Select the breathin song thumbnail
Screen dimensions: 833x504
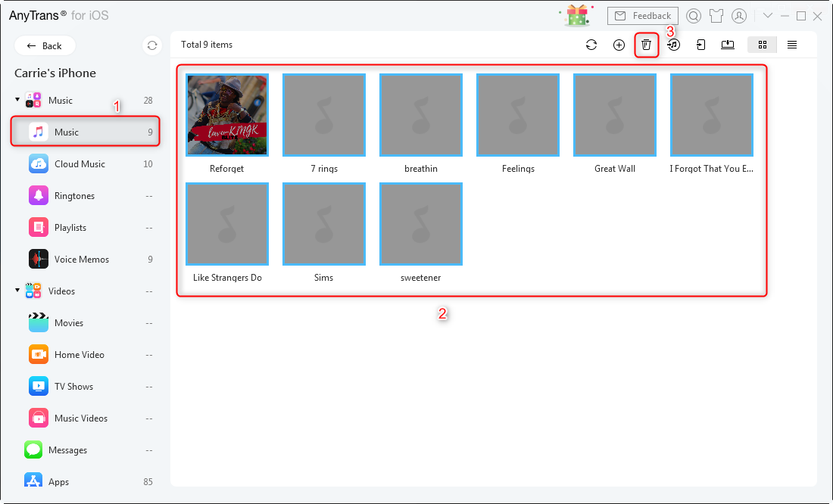(421, 115)
